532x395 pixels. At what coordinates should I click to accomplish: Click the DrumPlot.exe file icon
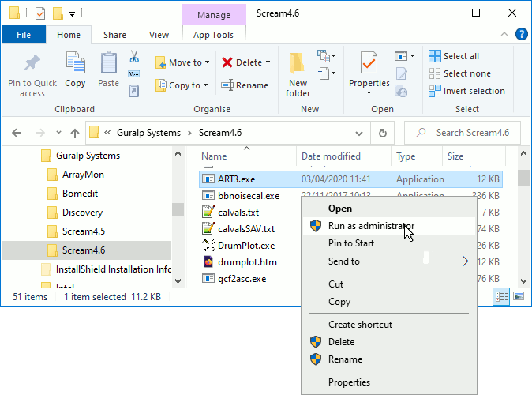[x=208, y=245]
